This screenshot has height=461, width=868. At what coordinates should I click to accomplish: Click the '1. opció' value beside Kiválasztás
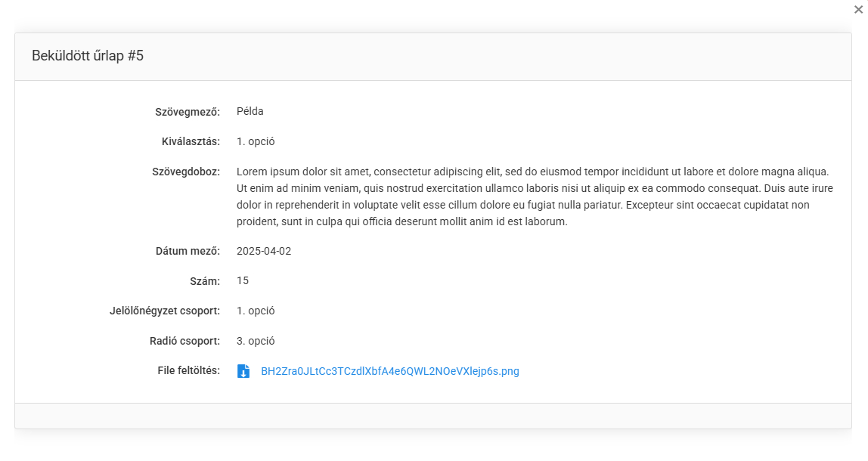pyautogui.click(x=256, y=141)
